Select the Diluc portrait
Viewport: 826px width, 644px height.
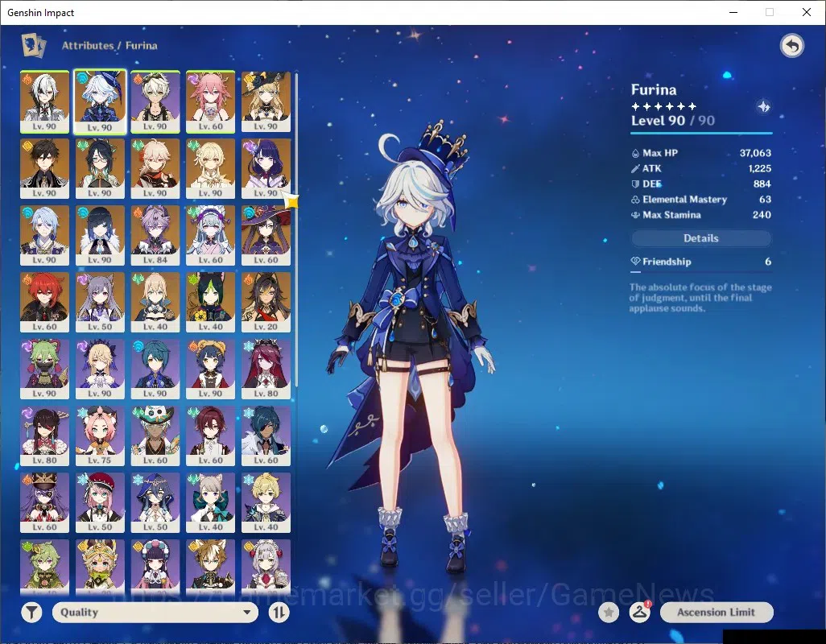click(45, 302)
